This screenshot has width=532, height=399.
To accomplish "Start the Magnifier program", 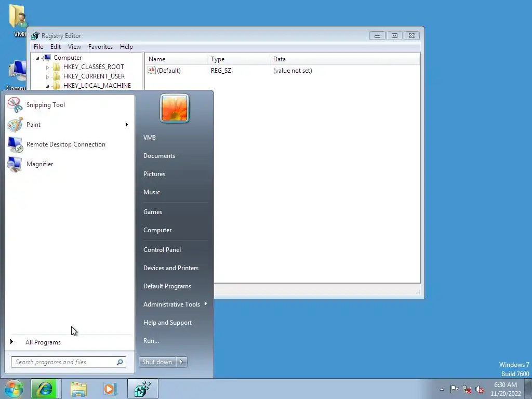I will [x=70, y=164].
